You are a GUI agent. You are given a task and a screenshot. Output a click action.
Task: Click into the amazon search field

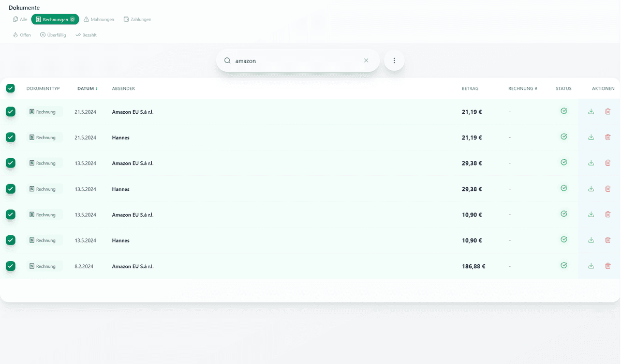pos(295,60)
